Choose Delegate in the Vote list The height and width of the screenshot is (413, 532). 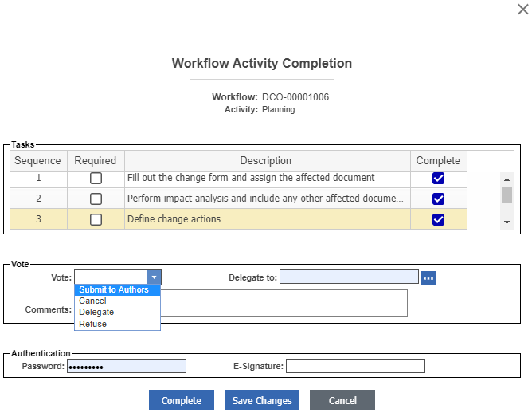pos(117,312)
